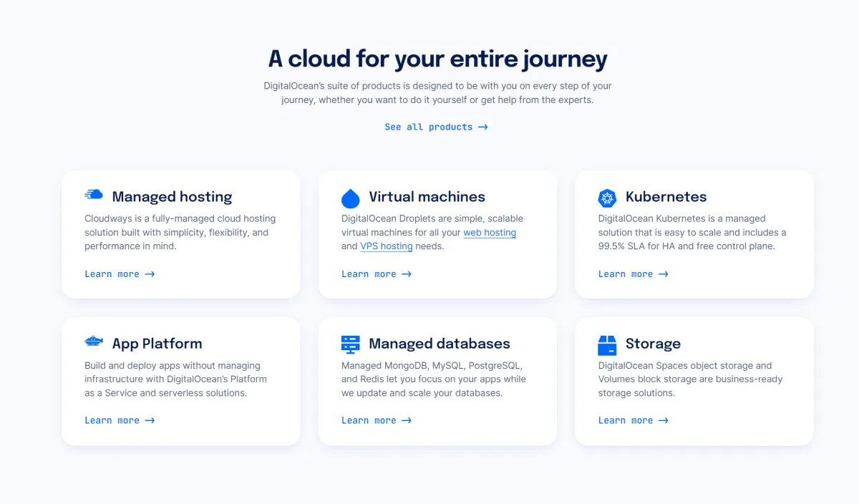Viewport: 859px width, 504px height.
Task: Click the Managed hosting cloud icon
Action: coord(94,195)
